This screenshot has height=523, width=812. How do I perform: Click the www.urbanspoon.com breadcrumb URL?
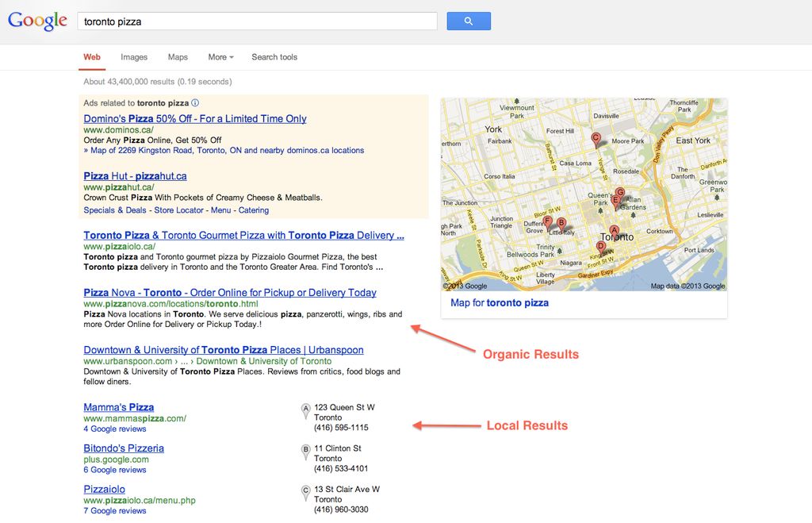coord(208,361)
